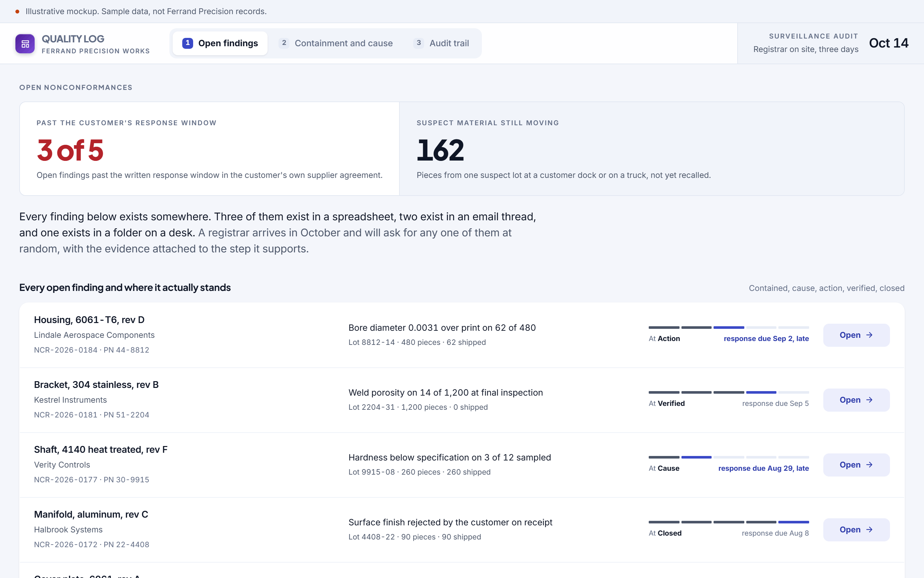924x578 pixels.
Task: Click 'At Verified' status label
Action: coord(667,404)
